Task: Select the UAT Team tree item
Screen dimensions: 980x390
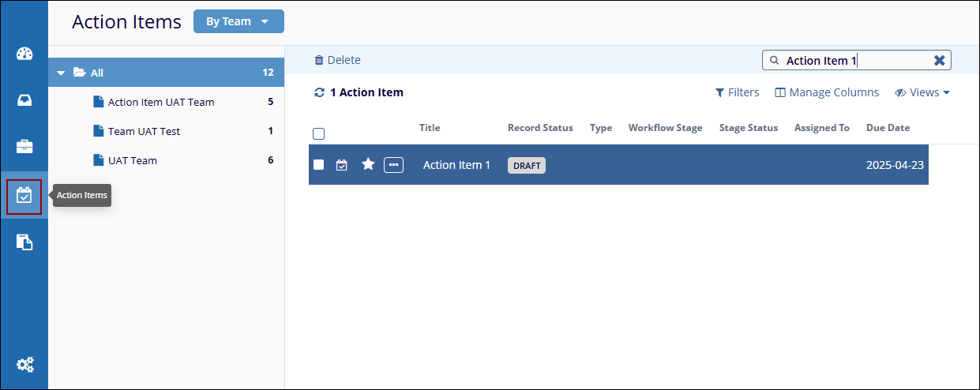Action: point(132,160)
